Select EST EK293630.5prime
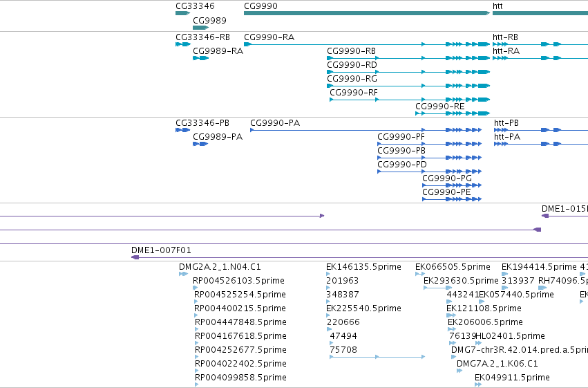 (437, 288)
